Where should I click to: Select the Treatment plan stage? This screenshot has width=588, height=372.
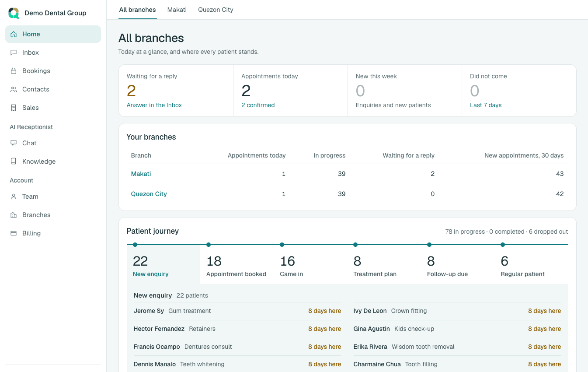tap(384, 264)
